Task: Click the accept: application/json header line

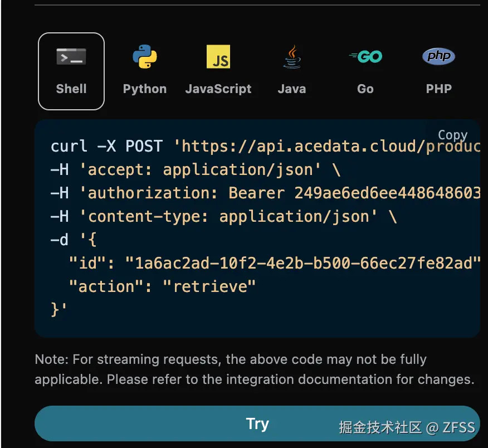Action: tap(196, 170)
